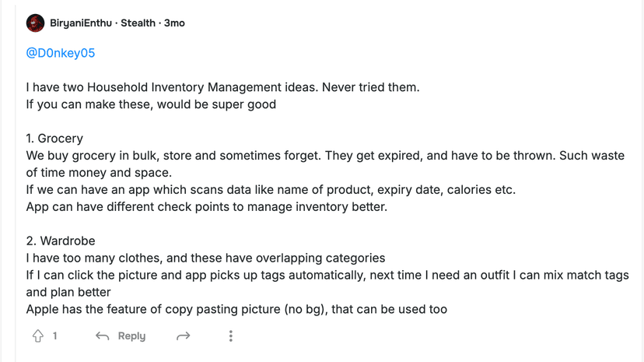Share the comment using the forward arrow

click(x=184, y=336)
